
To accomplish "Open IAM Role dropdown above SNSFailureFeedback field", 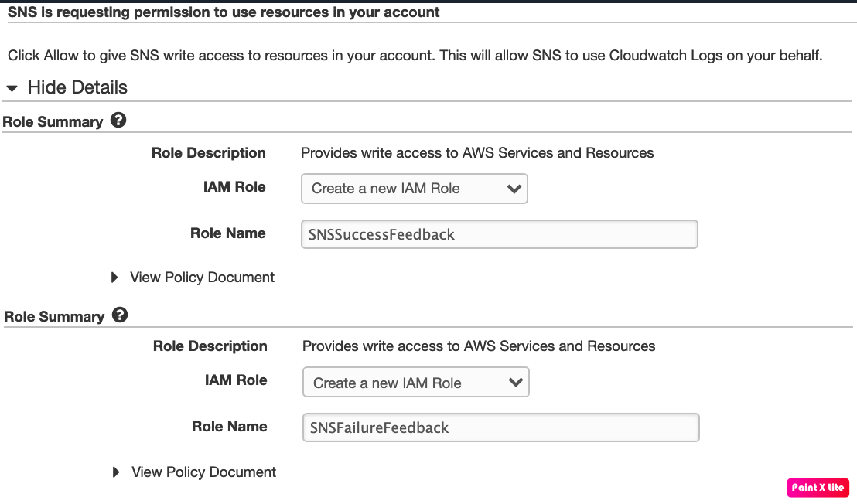I will [x=415, y=383].
